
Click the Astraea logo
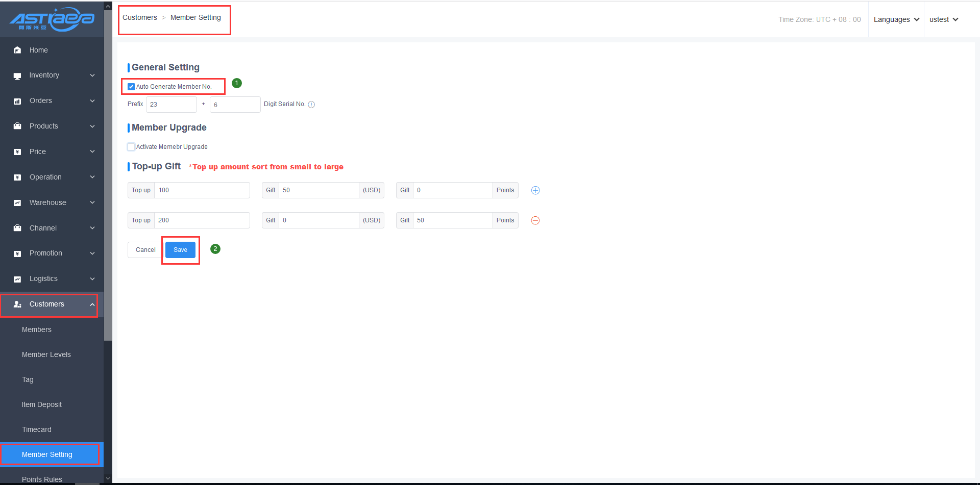[52, 19]
